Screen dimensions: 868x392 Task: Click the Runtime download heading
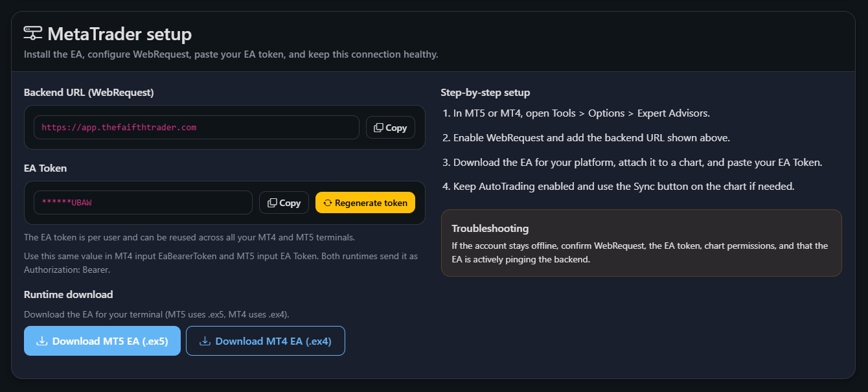[69, 294]
